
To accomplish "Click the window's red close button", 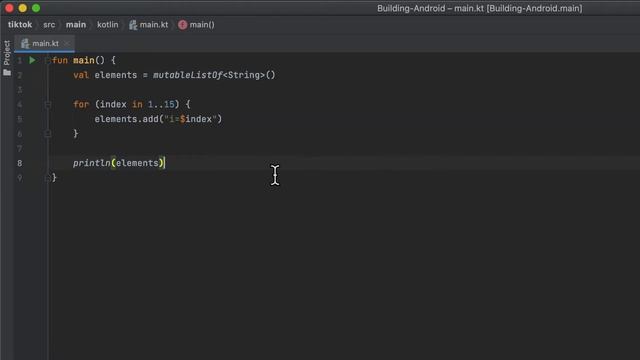I will tap(9, 8).
